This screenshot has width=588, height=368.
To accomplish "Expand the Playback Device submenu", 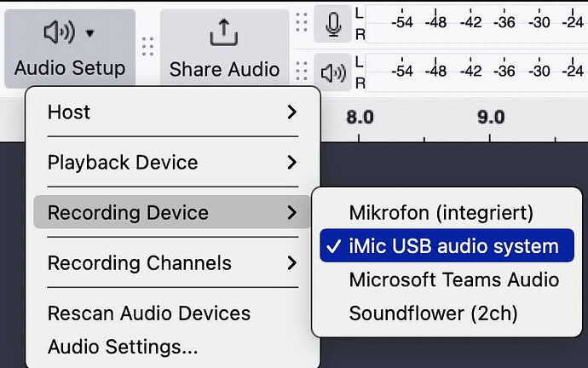I will pyautogui.click(x=172, y=162).
